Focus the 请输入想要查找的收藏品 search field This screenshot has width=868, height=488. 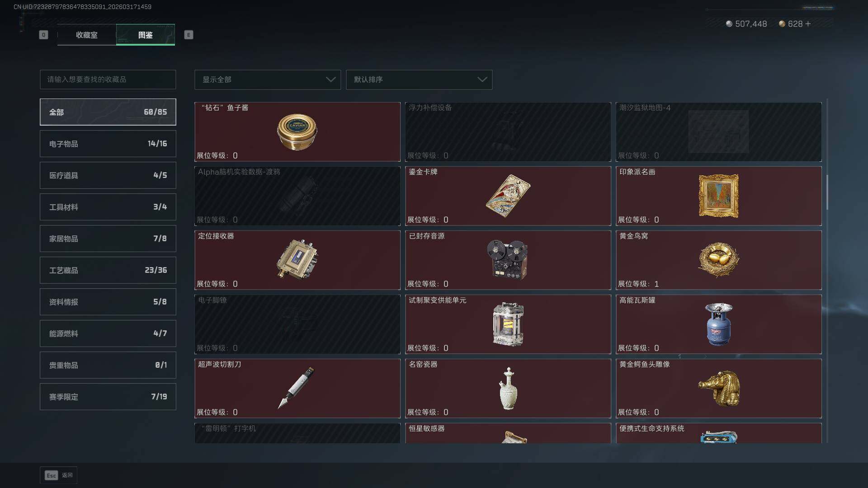(x=108, y=80)
